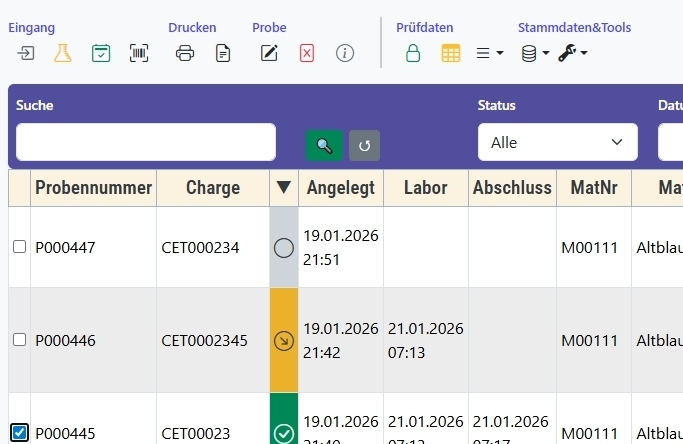Click the sample entry arrow icon under Eingang

26,53
